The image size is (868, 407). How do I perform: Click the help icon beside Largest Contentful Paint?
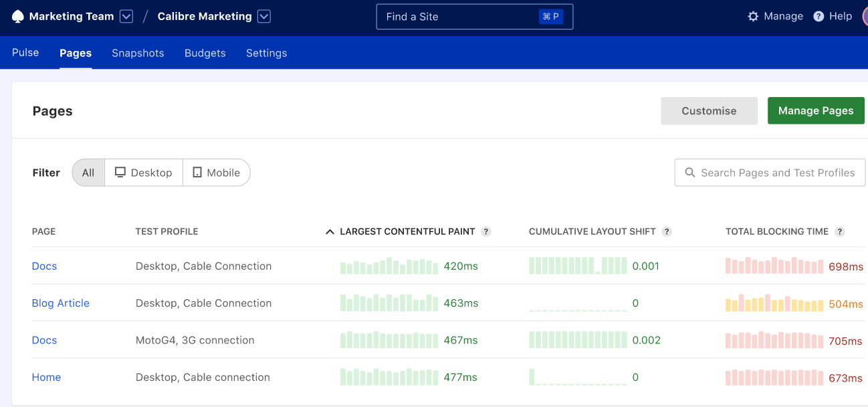487,231
